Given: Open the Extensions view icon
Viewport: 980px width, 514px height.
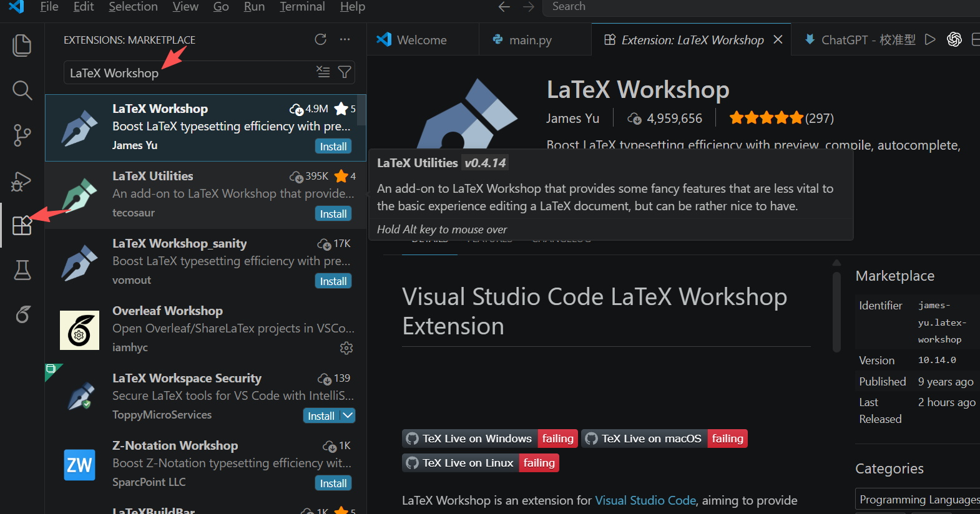Looking at the screenshot, I should pos(22,225).
